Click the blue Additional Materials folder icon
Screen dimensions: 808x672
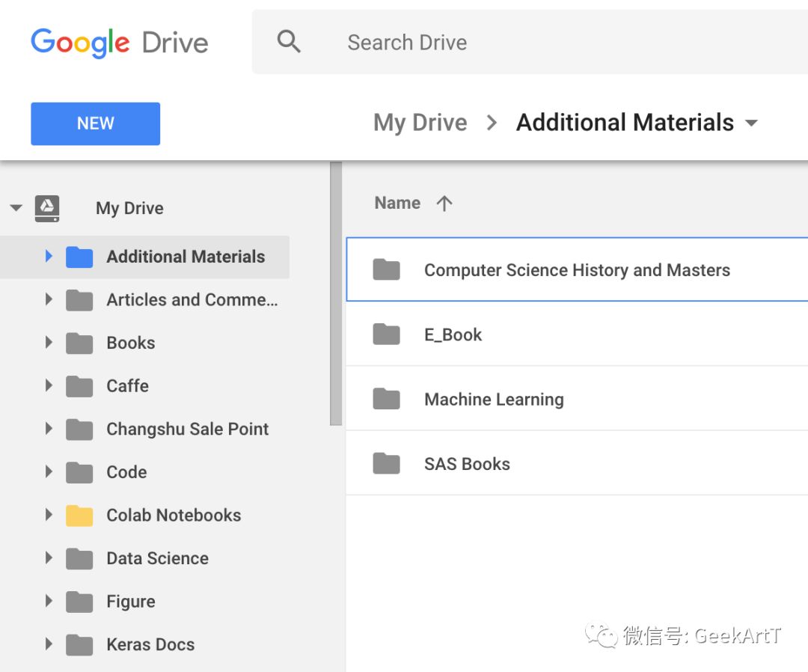tap(79, 257)
